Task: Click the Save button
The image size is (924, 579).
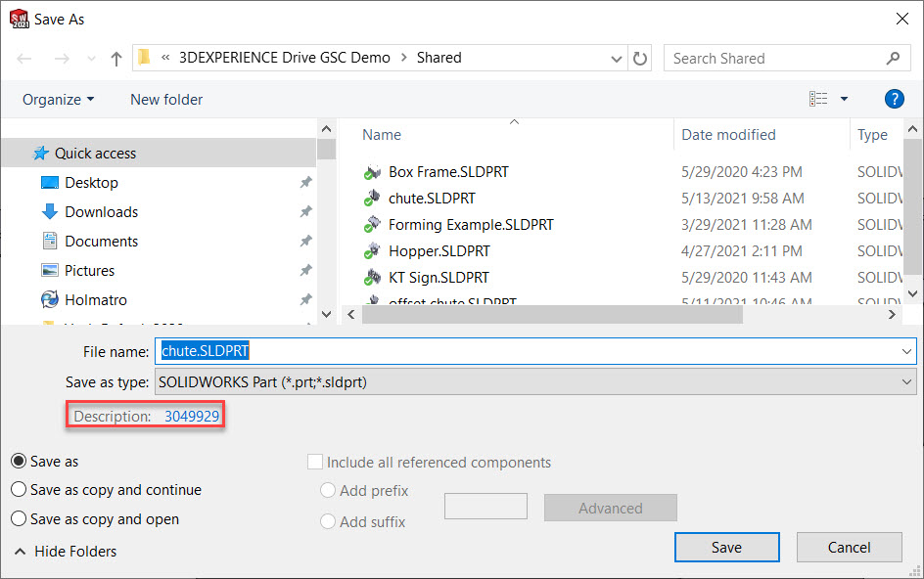Action: pyautogui.click(x=726, y=547)
